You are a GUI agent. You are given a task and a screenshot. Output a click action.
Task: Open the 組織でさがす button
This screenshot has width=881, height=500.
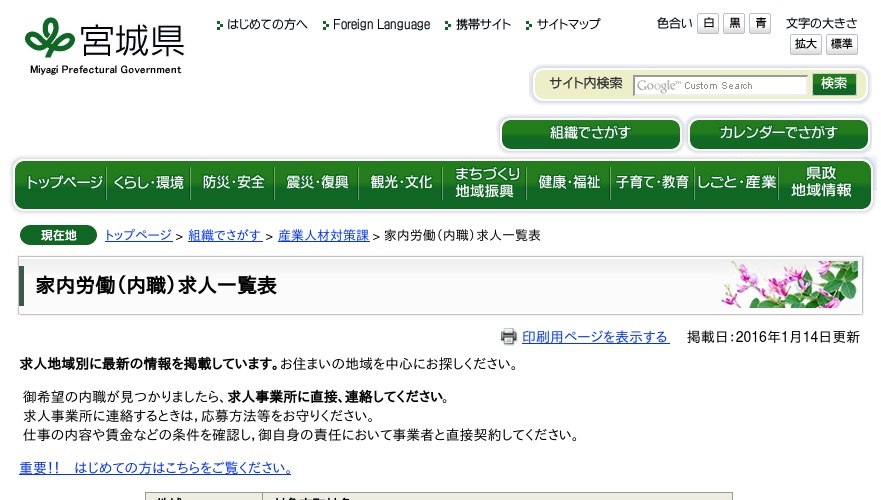(x=590, y=133)
